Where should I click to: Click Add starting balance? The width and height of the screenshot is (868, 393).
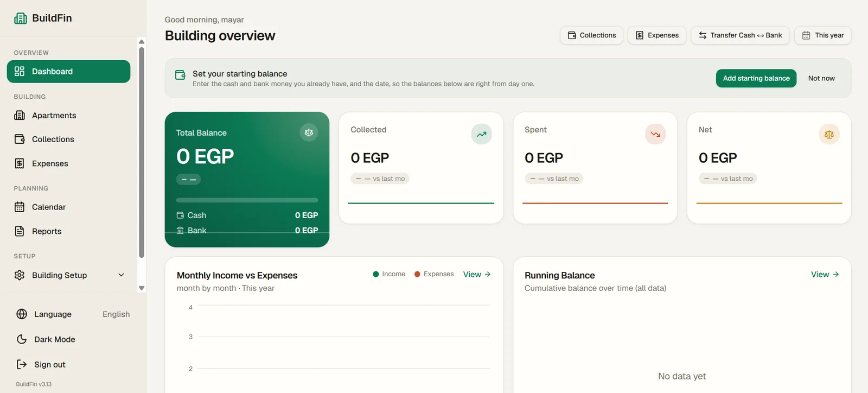pos(756,78)
